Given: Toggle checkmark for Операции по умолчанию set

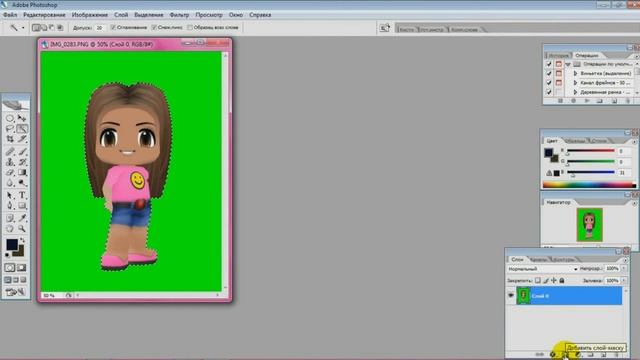Looking at the screenshot, I should click(x=549, y=64).
